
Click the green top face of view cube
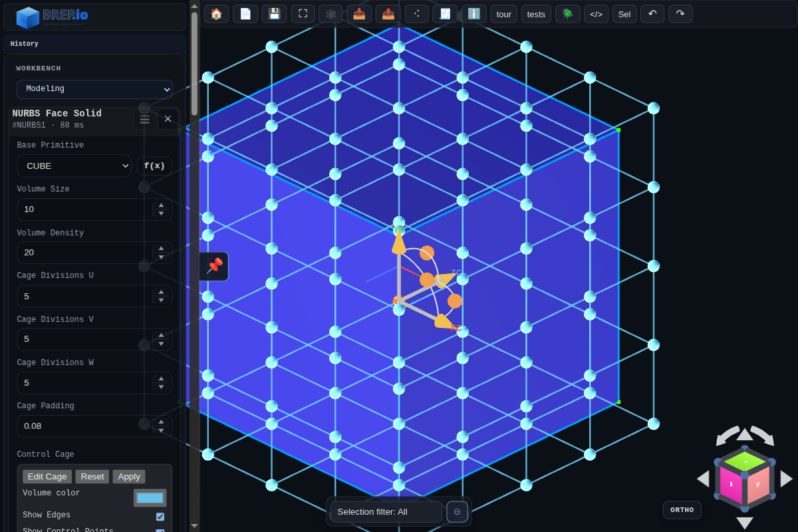tap(745, 461)
